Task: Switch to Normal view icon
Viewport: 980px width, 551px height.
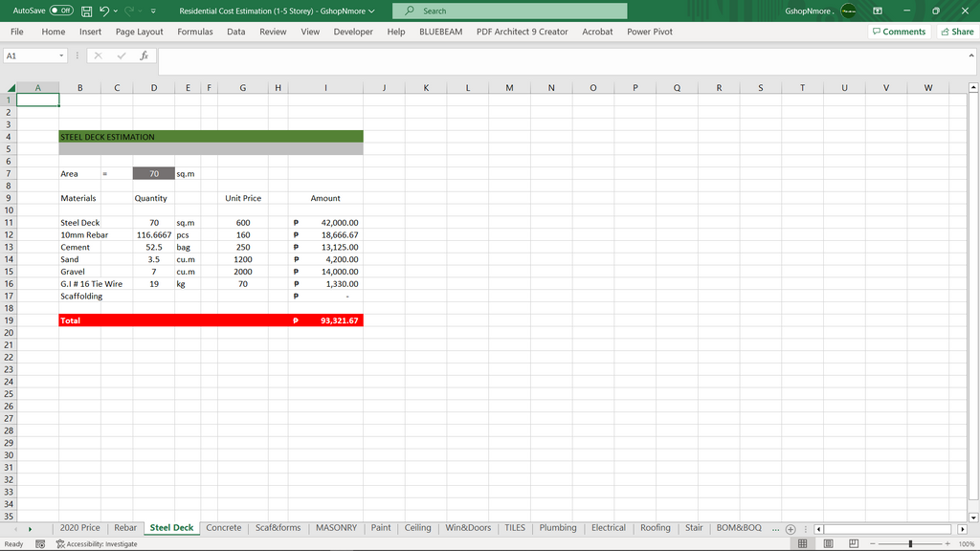Action: [x=803, y=544]
